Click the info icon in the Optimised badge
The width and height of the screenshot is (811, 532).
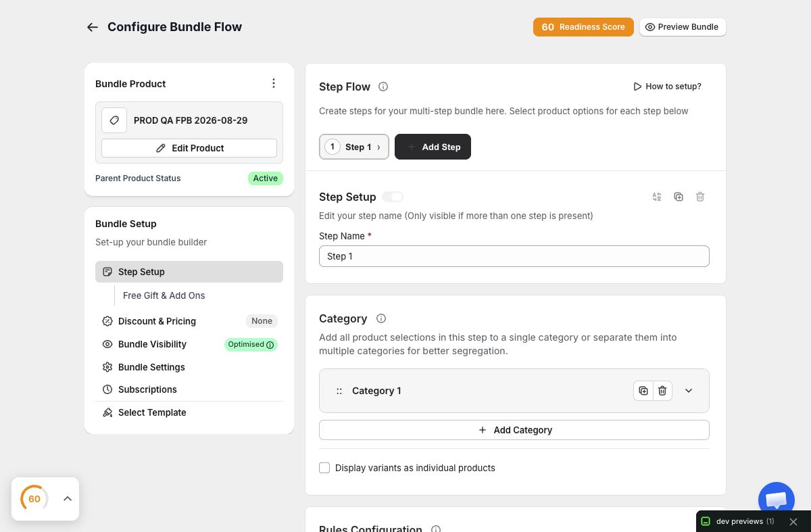tap(270, 345)
